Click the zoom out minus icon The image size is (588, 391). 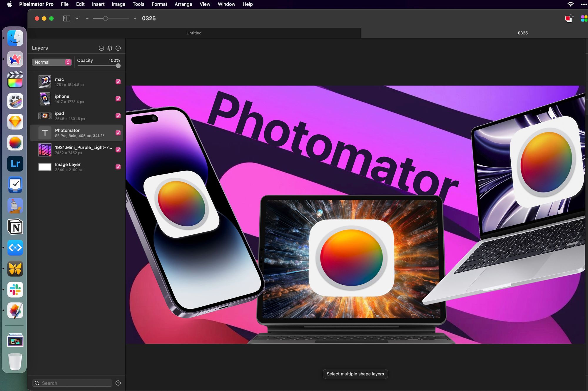87,19
